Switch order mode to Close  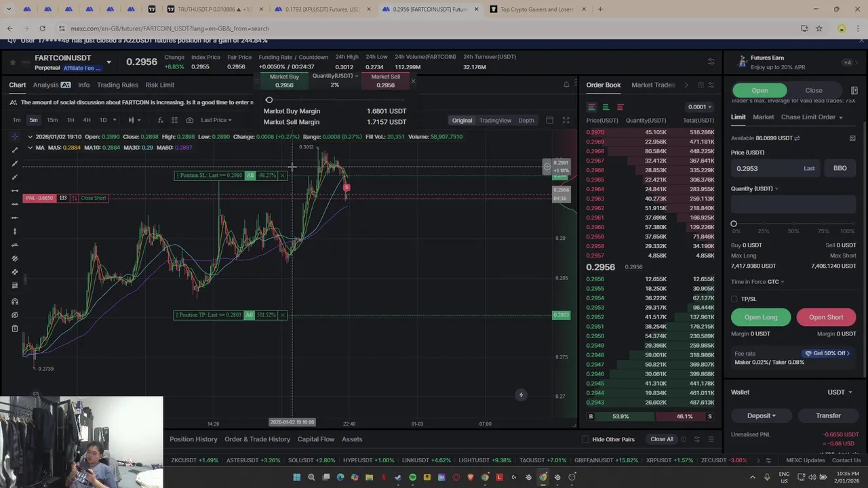pyautogui.click(x=814, y=90)
